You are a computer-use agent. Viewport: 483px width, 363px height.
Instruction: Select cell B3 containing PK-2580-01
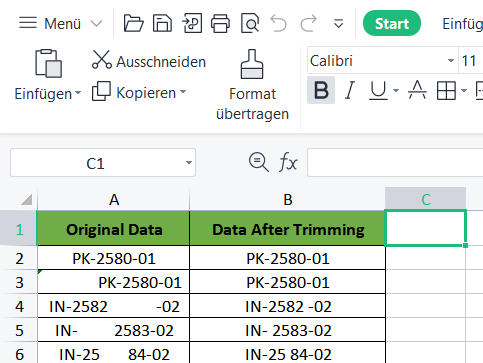288,282
